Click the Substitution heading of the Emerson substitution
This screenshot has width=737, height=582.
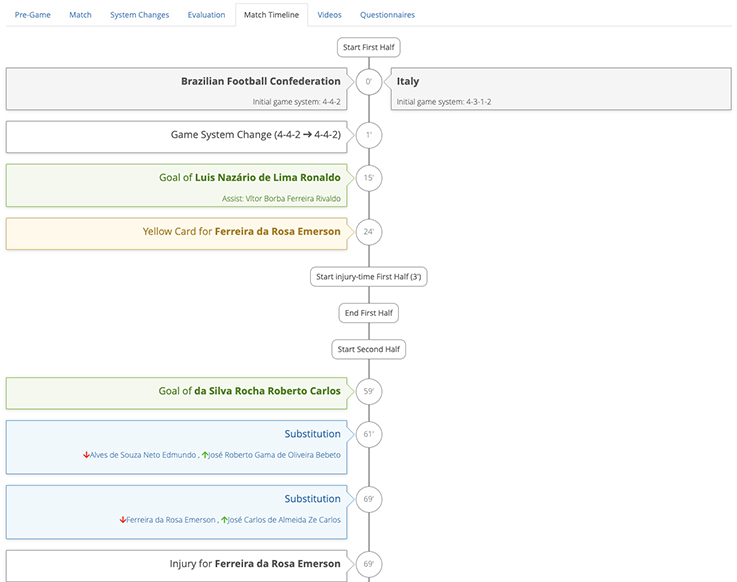pyautogui.click(x=312, y=499)
